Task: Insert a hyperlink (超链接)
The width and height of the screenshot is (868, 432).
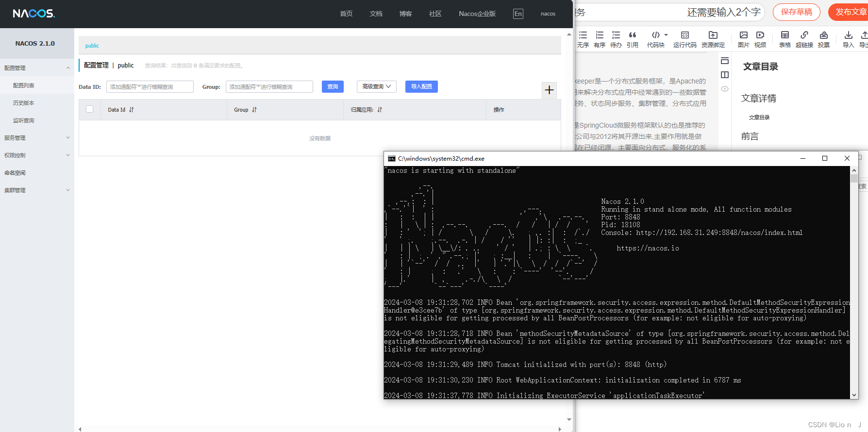Action: (804, 39)
